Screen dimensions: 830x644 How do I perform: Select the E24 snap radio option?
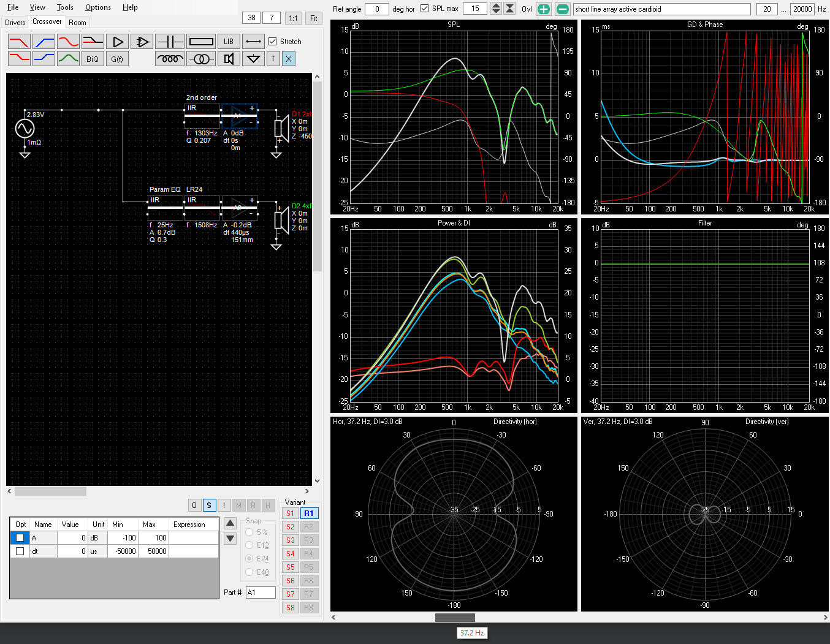coord(249,559)
